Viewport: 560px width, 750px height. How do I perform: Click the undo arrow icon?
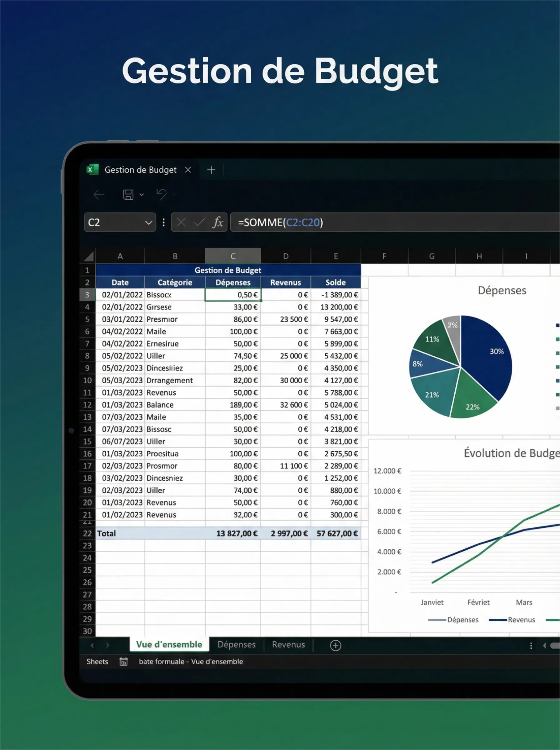(161, 194)
